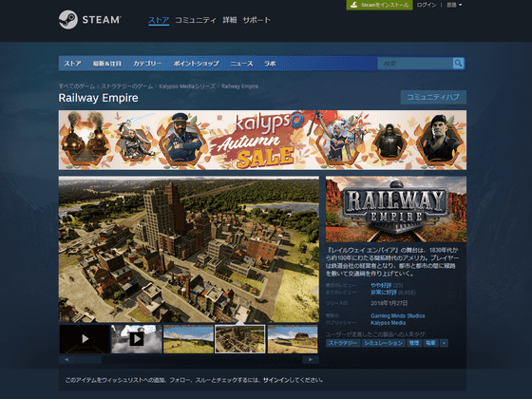Viewport: 532px width, 399px height.
Task: Click the やや好評 recent reviews link
Action: click(381, 285)
